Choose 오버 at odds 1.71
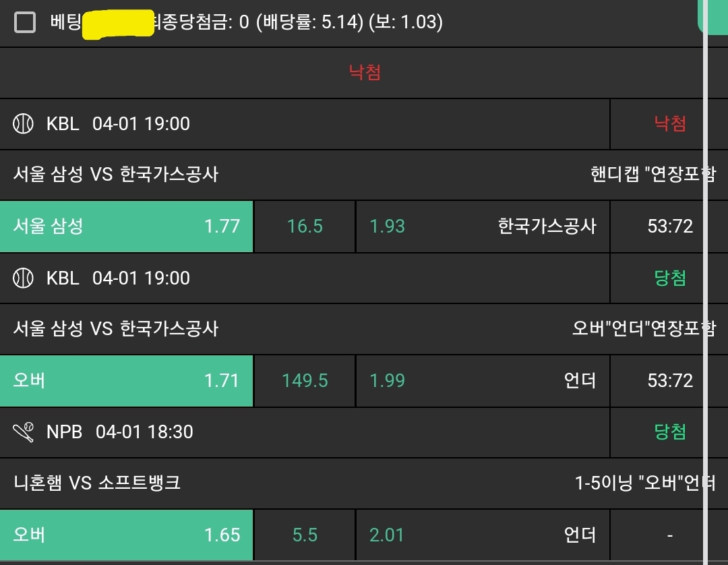 click(x=127, y=380)
